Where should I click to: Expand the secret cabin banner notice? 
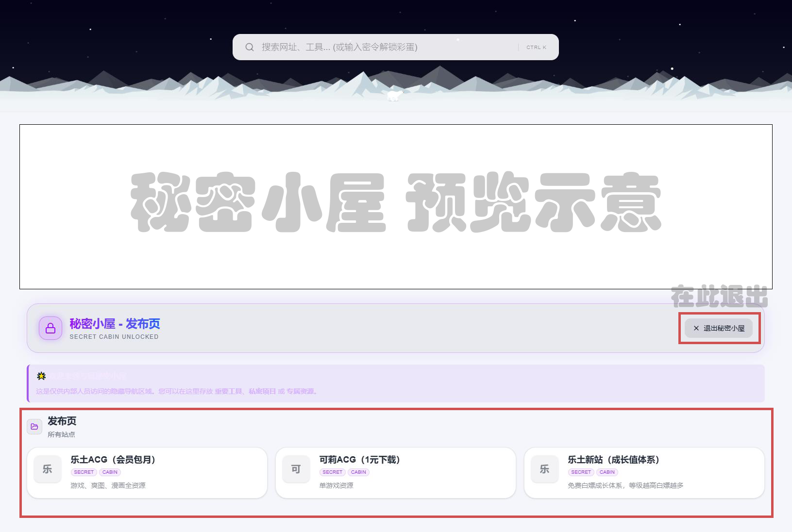tap(396, 383)
